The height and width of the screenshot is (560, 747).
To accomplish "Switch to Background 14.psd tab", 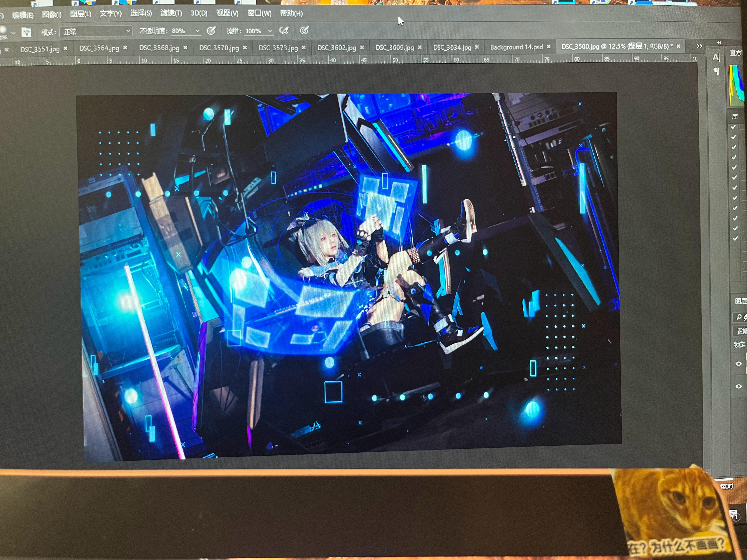I will 516,47.
